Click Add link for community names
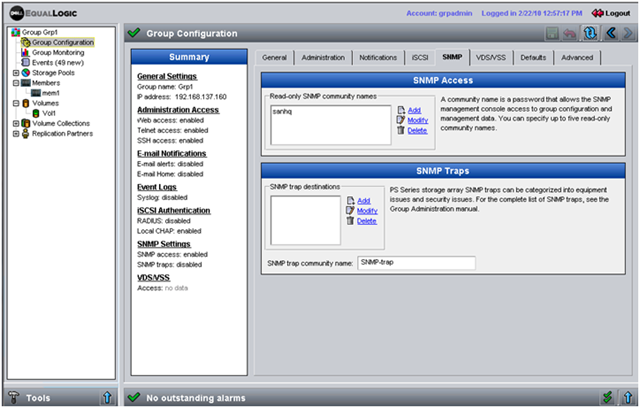Viewport: 640px width, 408px height. [x=414, y=110]
